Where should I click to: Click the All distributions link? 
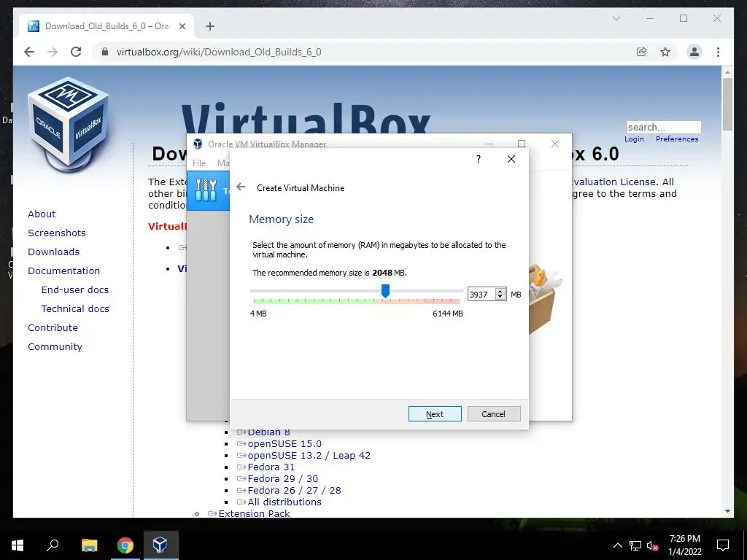tap(285, 502)
